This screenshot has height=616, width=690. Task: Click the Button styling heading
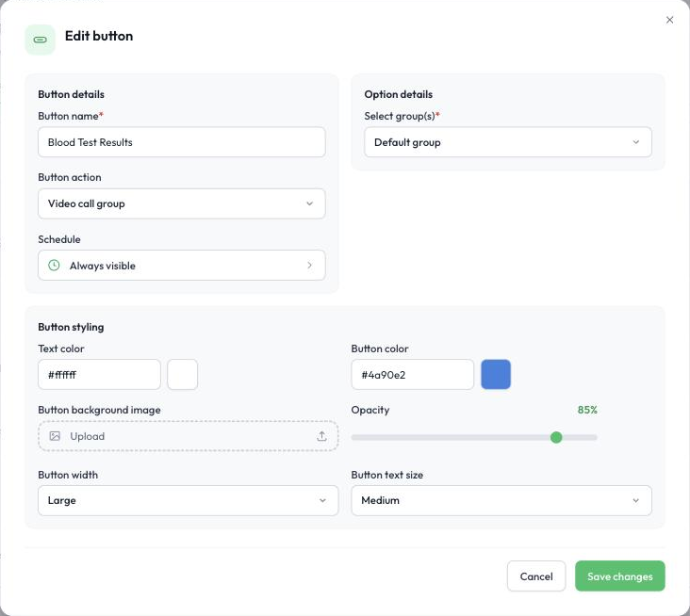coord(71,327)
